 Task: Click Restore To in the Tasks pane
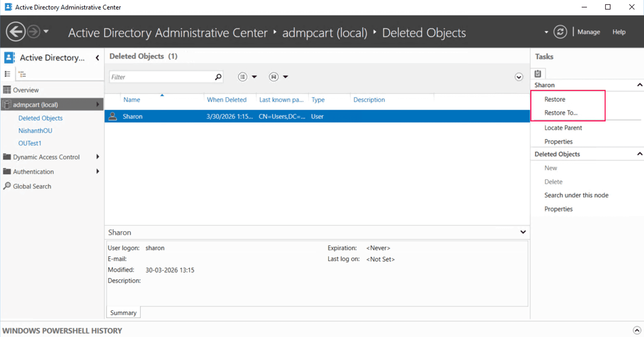click(x=561, y=113)
